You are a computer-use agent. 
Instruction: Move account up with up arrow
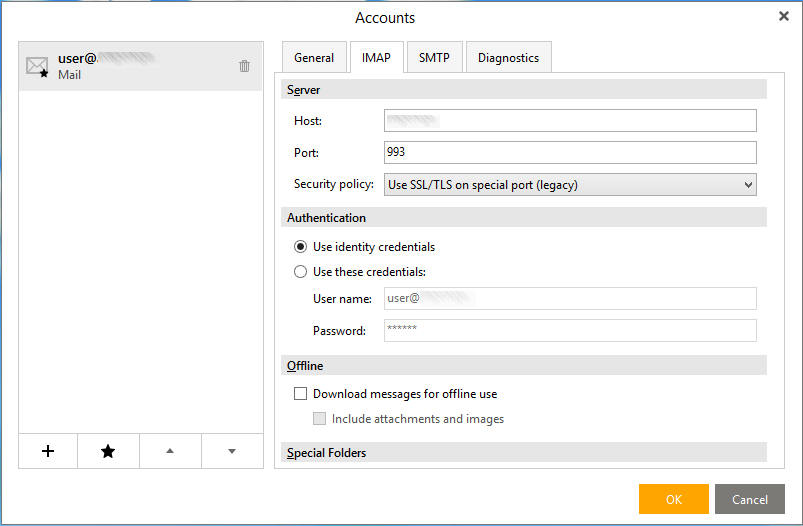tap(170, 451)
